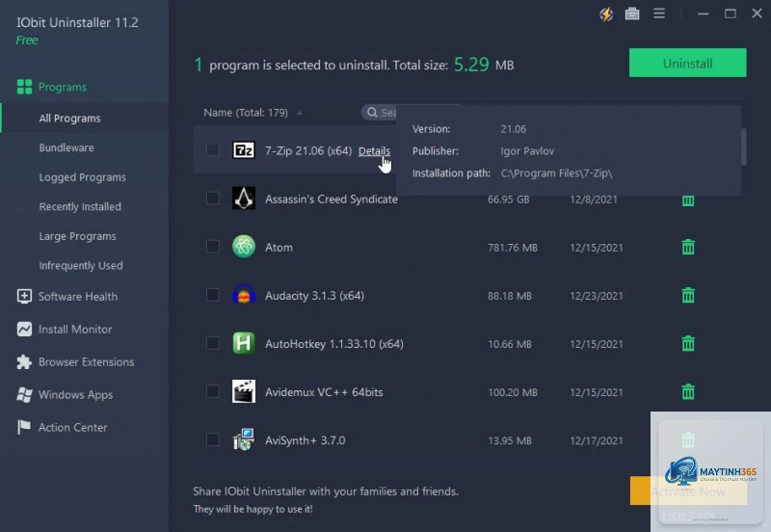Click the AutoHotkey green H icon
The width and height of the screenshot is (771, 532).
pos(244,343)
